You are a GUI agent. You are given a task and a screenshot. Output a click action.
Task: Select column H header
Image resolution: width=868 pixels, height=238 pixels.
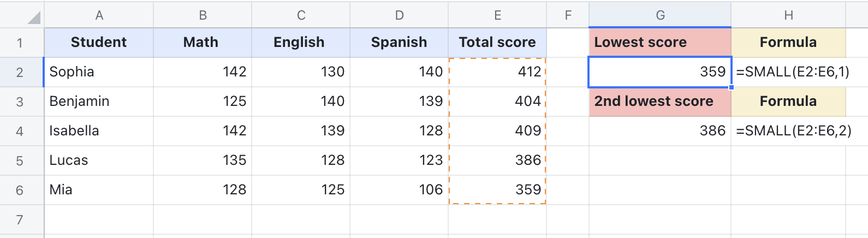[788, 15]
